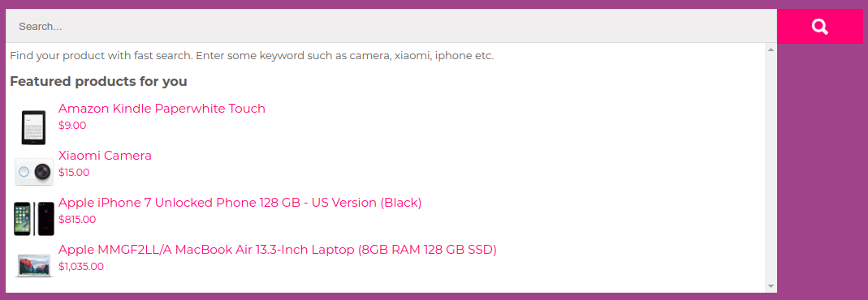
Task: Click the magnifying glass search button
Action: click(x=820, y=26)
